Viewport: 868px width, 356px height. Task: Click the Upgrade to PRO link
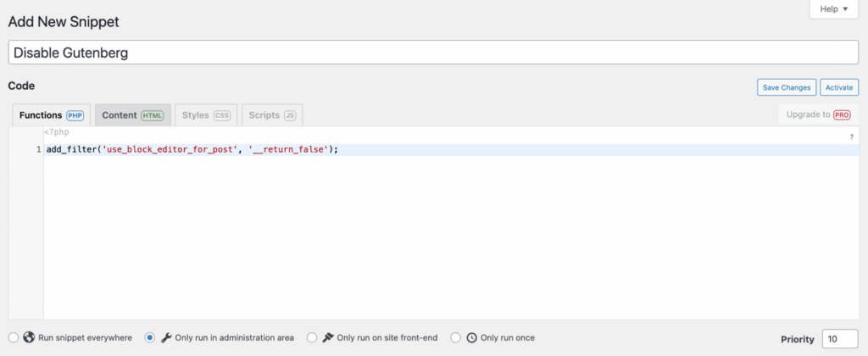tap(817, 114)
